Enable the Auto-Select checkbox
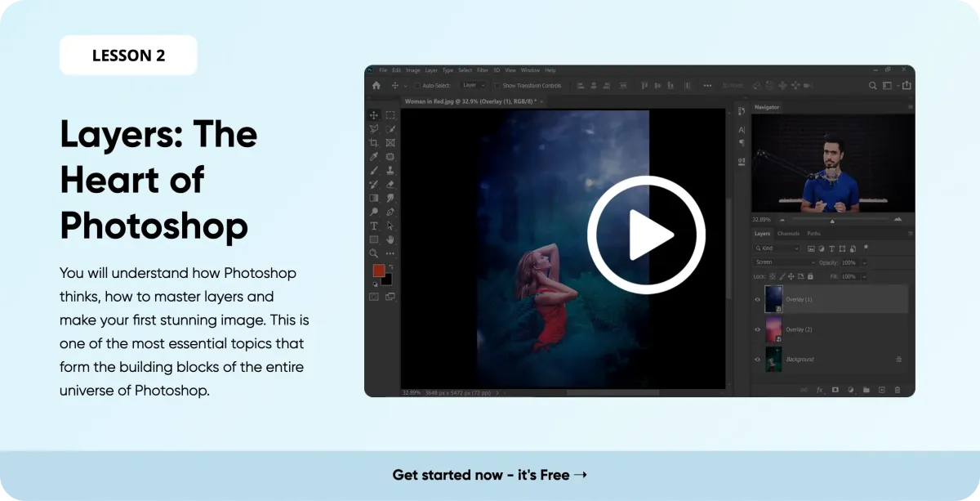Image resolution: width=980 pixels, height=501 pixels. pos(417,86)
